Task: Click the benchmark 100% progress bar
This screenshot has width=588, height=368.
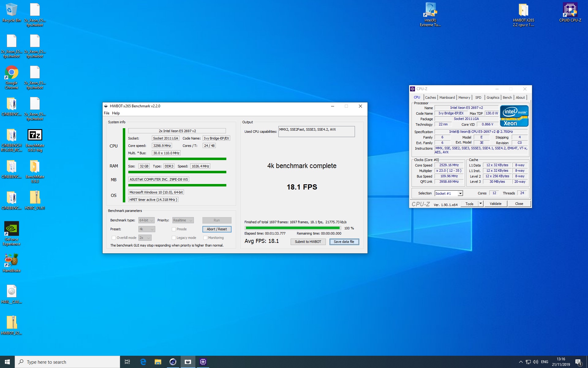Action: pos(293,228)
